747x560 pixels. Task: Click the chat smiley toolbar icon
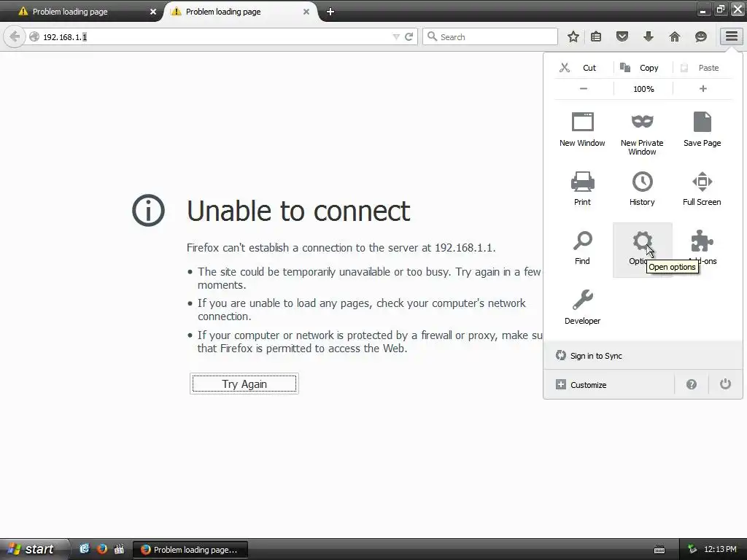click(x=701, y=36)
